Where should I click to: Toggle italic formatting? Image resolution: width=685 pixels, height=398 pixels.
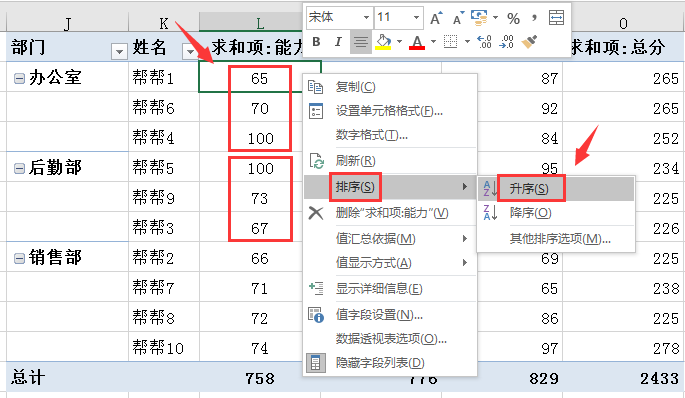338,42
